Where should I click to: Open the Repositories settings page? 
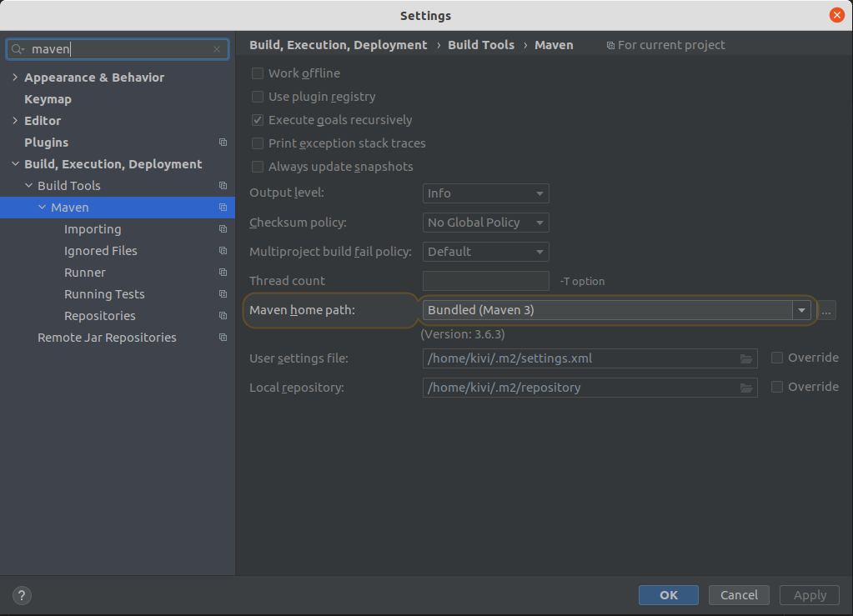click(x=99, y=316)
